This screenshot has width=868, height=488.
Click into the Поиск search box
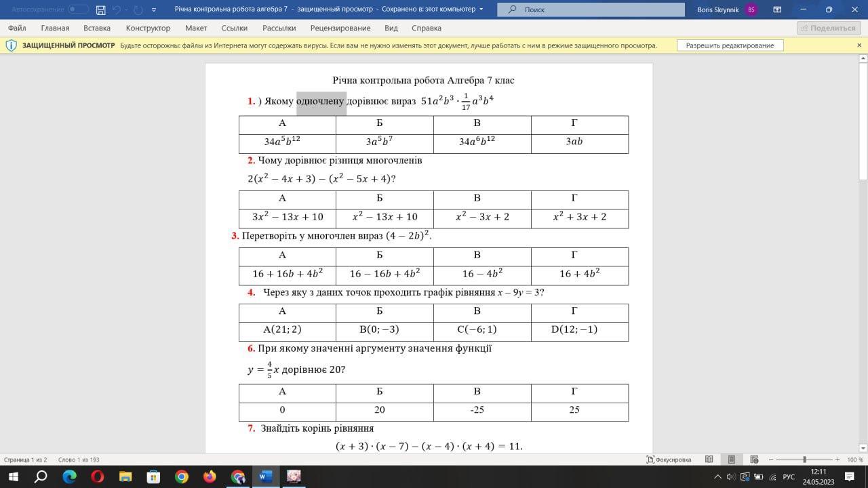coord(591,9)
